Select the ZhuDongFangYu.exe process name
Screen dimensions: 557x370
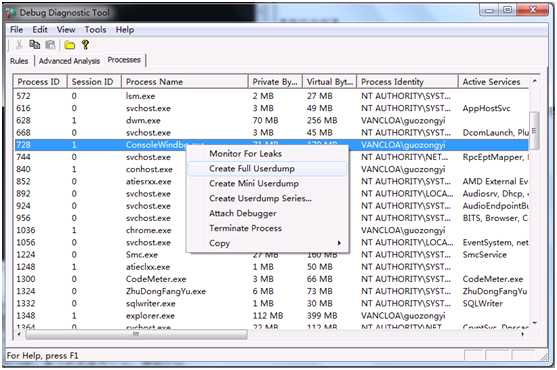point(166,292)
